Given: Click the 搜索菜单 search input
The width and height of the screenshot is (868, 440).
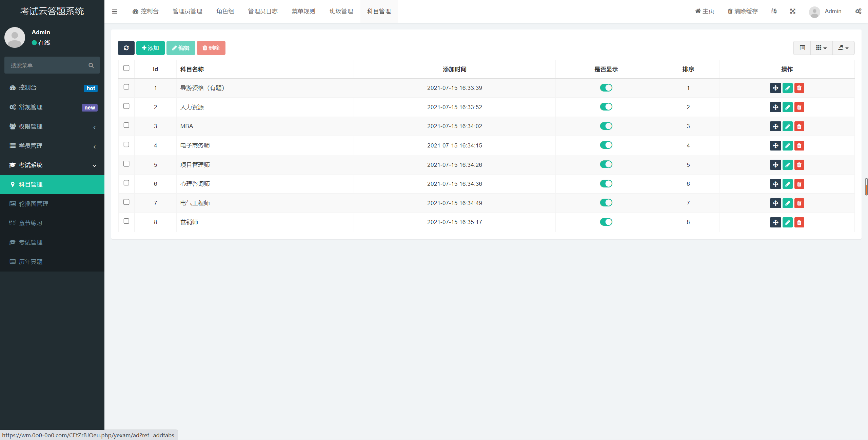Looking at the screenshot, I should [47, 65].
